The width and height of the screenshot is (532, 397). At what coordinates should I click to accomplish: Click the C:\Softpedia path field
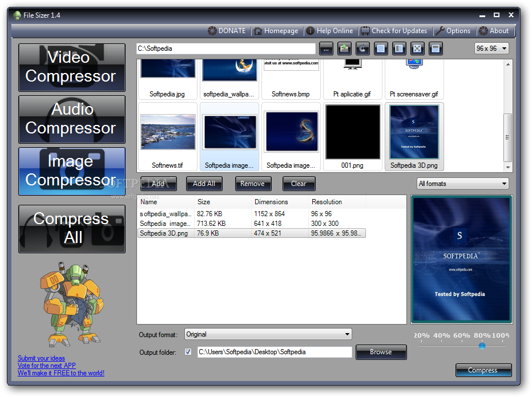pos(226,48)
